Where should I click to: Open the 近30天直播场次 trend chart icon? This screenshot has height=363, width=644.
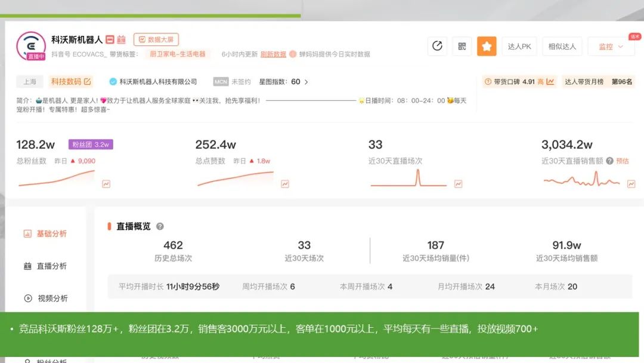[459, 184]
